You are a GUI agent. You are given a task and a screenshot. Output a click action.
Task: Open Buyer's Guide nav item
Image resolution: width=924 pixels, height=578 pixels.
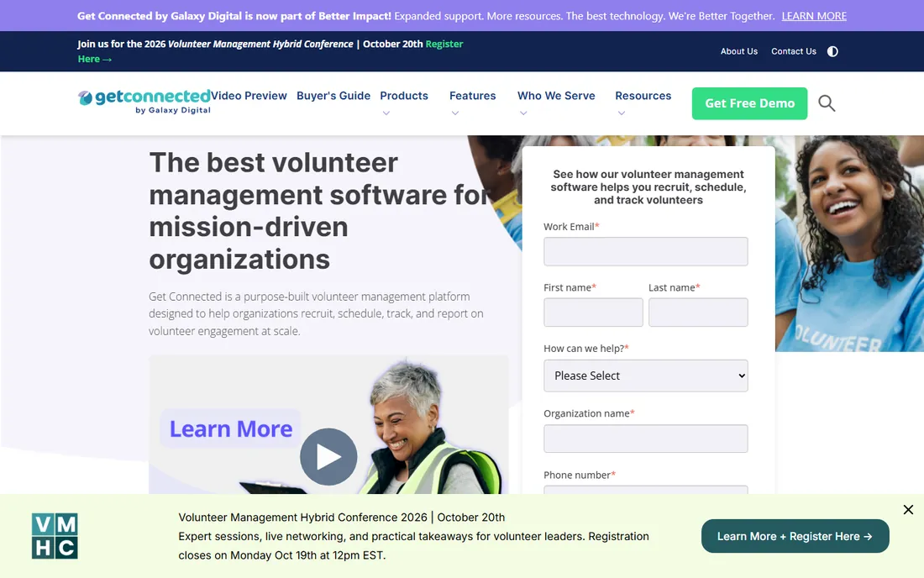tap(333, 96)
